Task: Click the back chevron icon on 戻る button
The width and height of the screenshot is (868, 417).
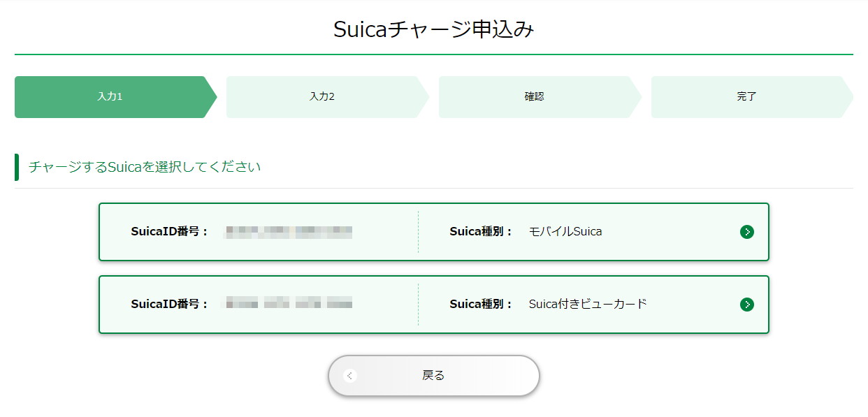Action: (350, 376)
